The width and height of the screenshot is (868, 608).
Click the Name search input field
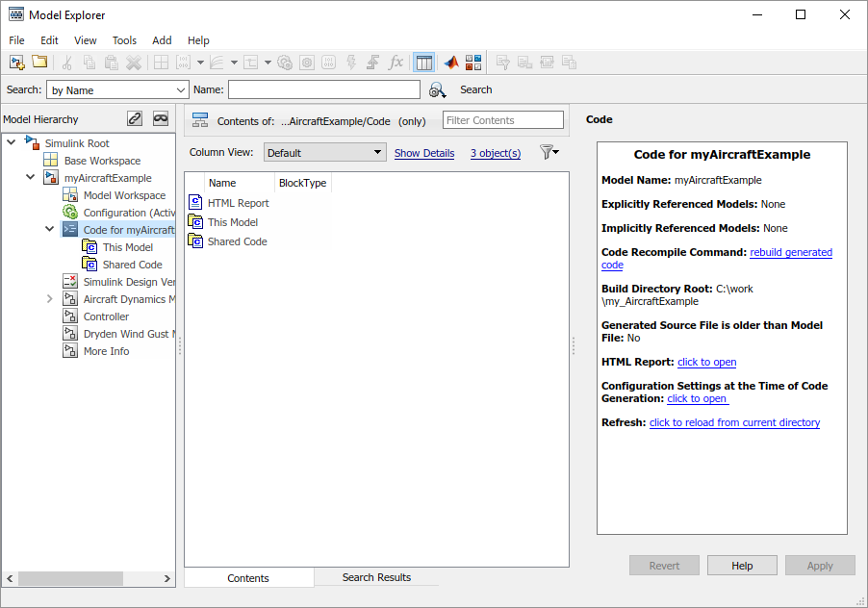(x=324, y=89)
